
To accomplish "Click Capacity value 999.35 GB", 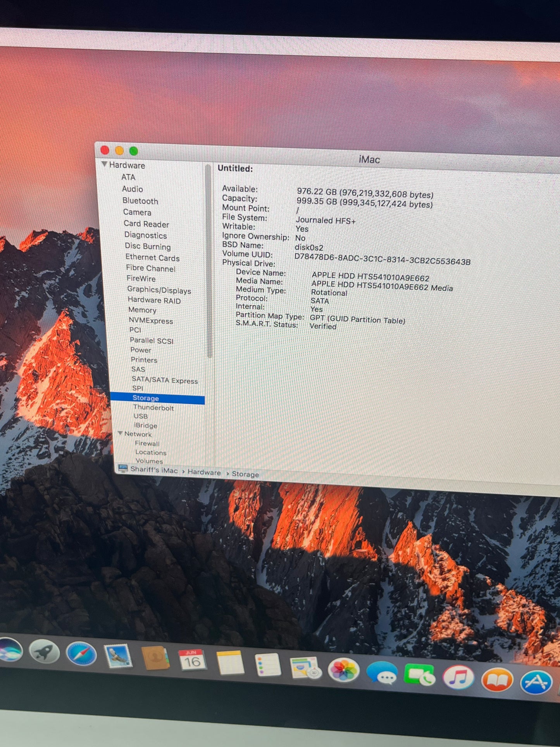I will 364,202.
